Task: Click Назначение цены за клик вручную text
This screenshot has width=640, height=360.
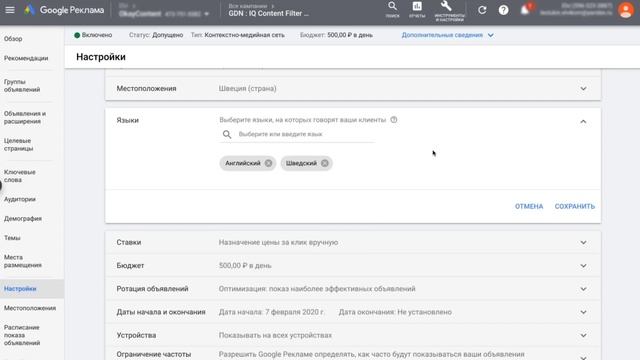Action: tap(278, 242)
